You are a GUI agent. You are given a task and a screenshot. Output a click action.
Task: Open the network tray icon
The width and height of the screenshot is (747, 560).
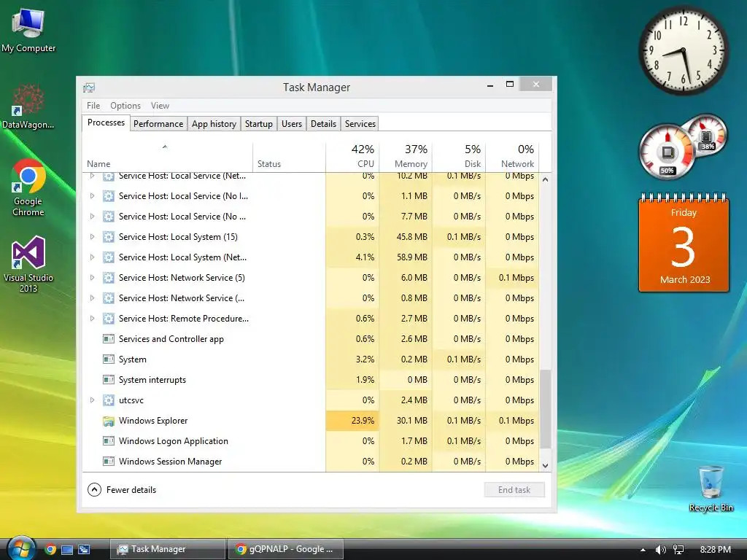[x=678, y=550]
